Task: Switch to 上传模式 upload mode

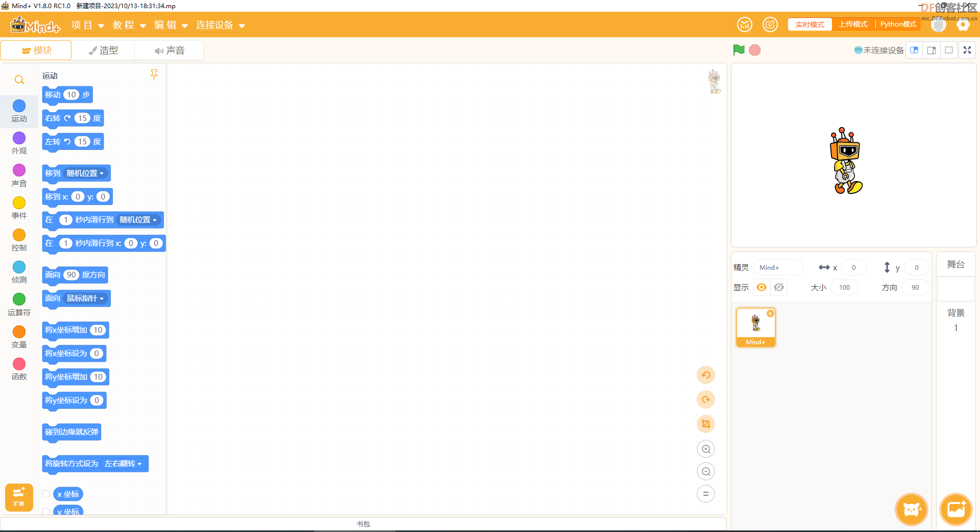Action: [x=853, y=24]
